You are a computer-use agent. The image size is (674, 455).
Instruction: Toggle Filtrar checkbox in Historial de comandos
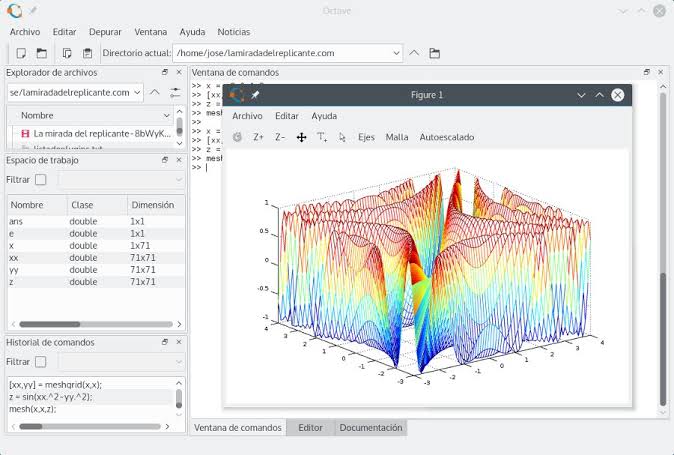tap(40, 362)
